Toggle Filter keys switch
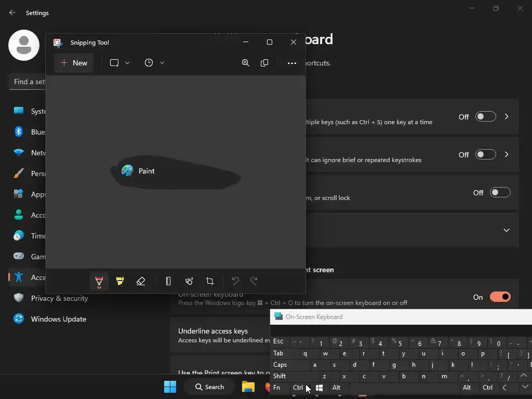Viewport: 532px width, 399px height. (486, 155)
